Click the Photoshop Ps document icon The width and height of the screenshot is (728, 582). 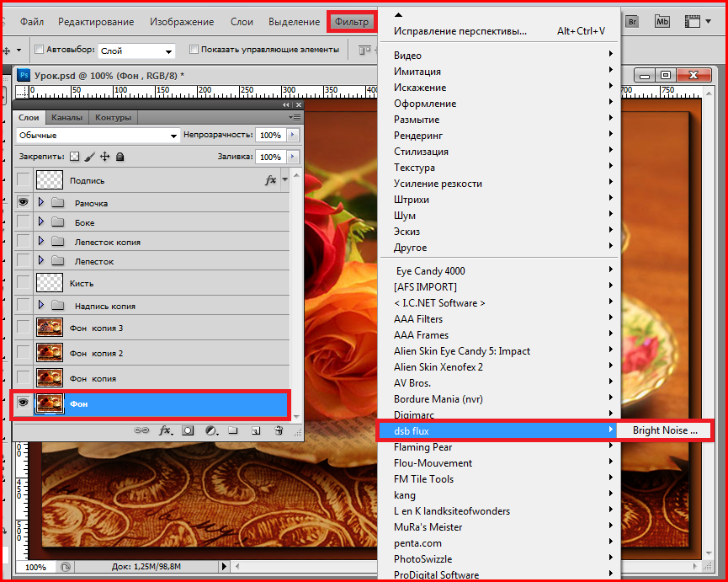pyautogui.click(x=24, y=75)
